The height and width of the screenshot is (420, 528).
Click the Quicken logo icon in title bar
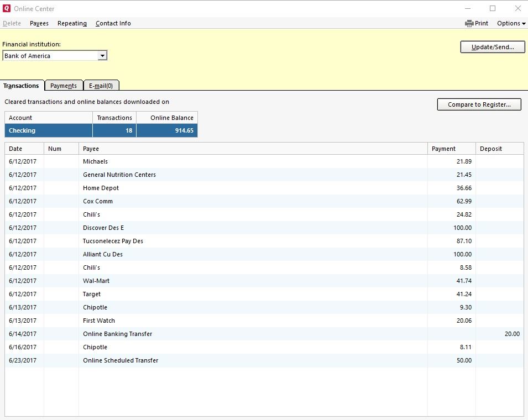pyautogui.click(x=7, y=9)
